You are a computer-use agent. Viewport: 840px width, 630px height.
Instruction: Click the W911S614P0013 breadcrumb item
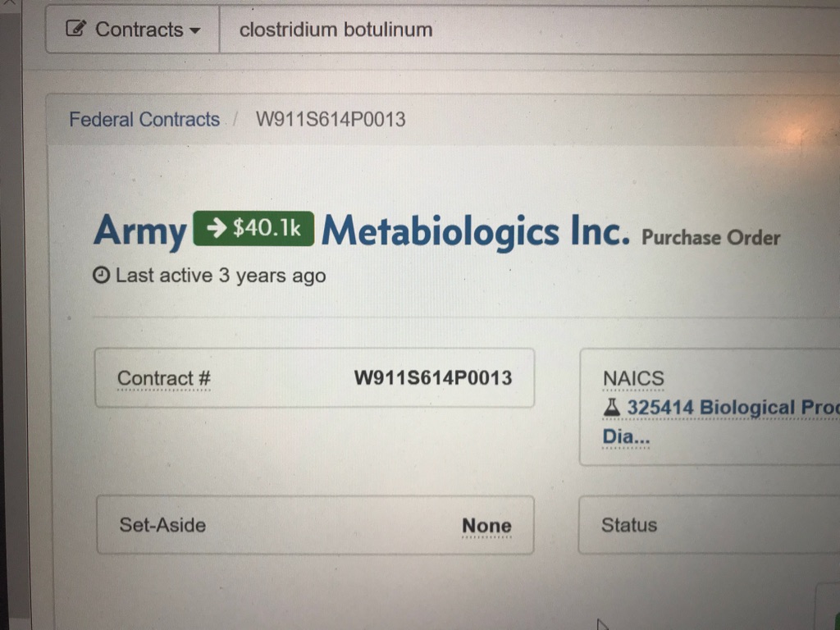331,120
